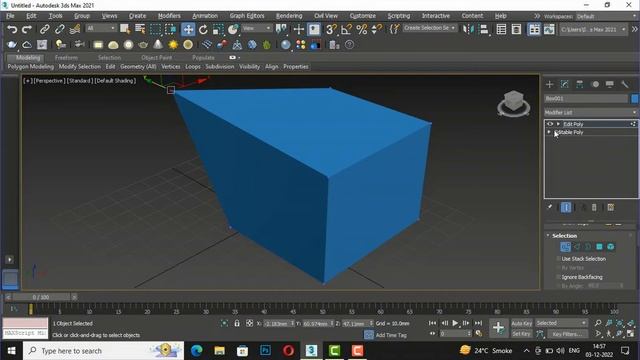640x360 pixels.
Task: Select the Unlink Selection tool
Action: (60, 29)
